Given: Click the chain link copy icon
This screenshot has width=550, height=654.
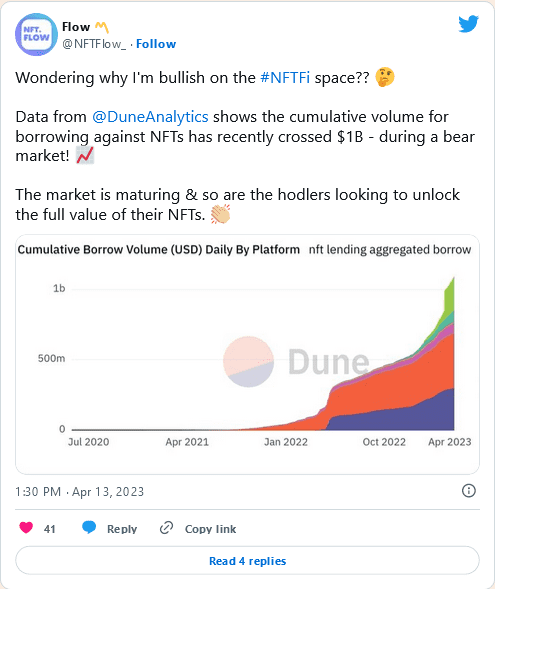Looking at the screenshot, I should pos(166,528).
